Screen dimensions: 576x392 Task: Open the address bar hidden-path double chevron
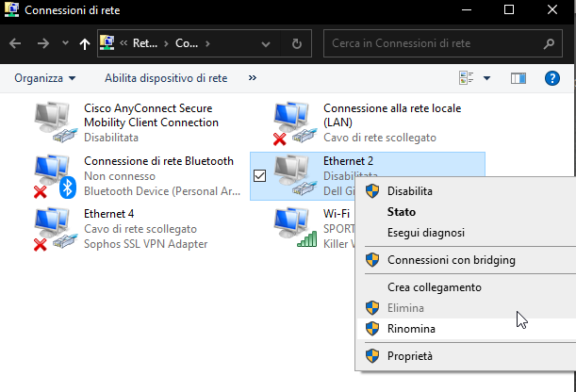(x=123, y=43)
